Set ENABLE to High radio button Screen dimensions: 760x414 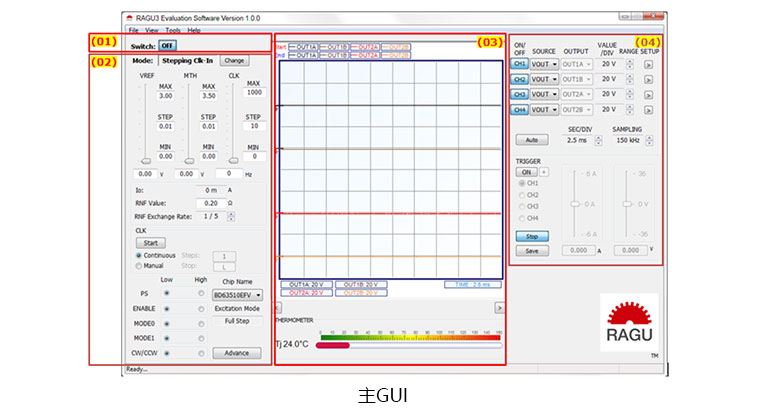point(201,310)
